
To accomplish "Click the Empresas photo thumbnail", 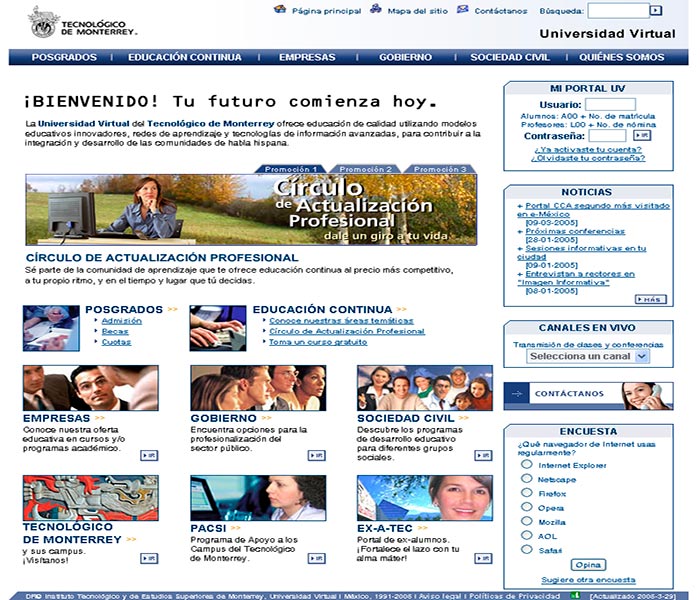I will point(91,388).
